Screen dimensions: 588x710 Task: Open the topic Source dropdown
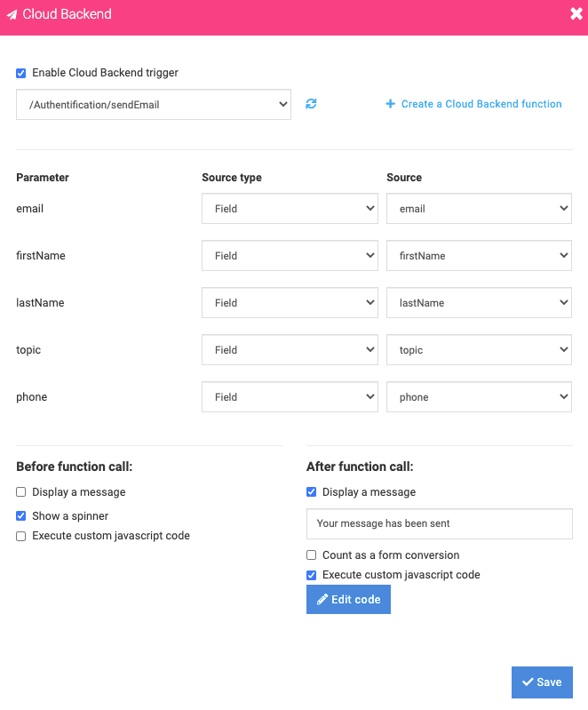coord(479,349)
